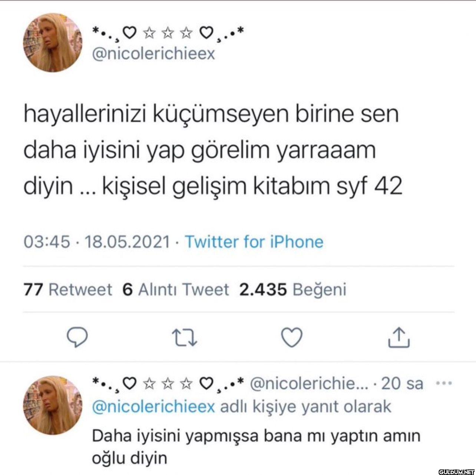View the 2.435 Beğeni list
The height and width of the screenshot is (475, 476).
pyautogui.click(x=293, y=289)
